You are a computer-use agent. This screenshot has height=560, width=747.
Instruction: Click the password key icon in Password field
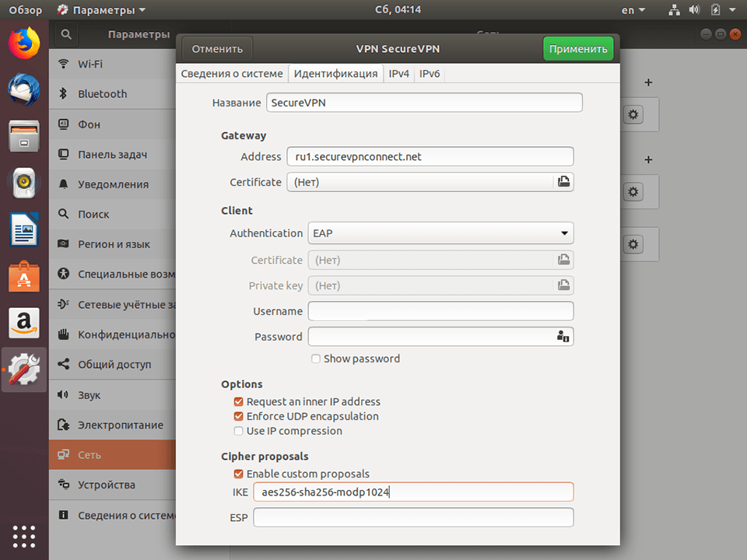coord(563,336)
